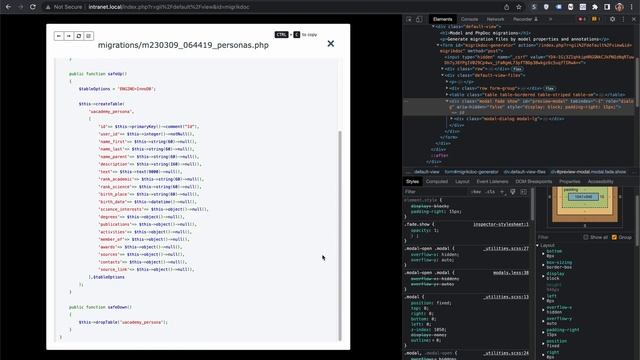
Task: Go back with the browser back arrow
Action: pyautogui.click(x=8, y=7)
